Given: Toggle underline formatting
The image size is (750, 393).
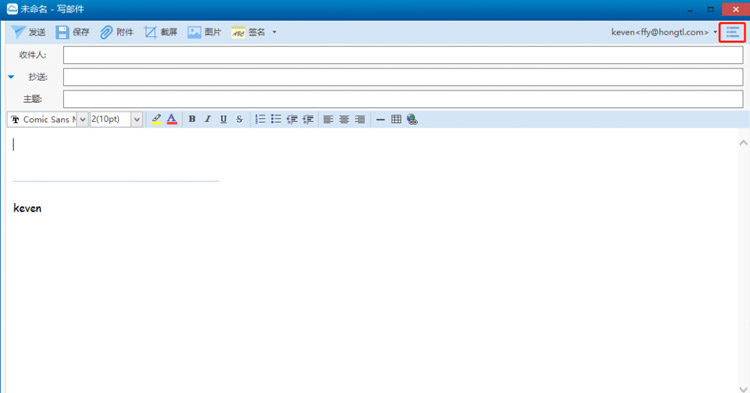Looking at the screenshot, I should point(223,119).
